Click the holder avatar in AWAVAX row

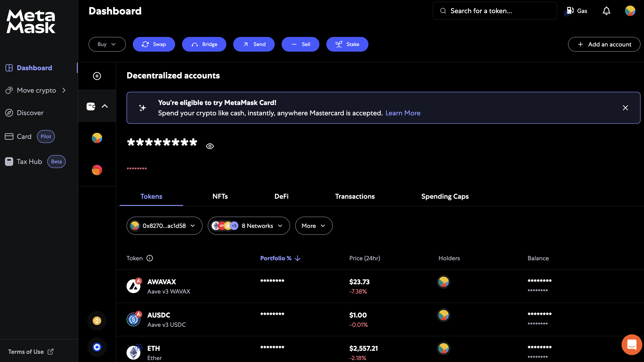(444, 282)
